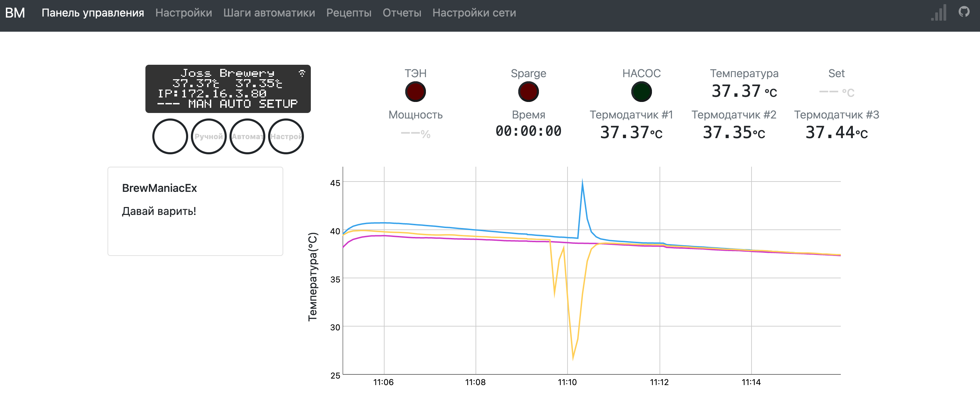Click the Давай варить! message
Screen dimensions: 980x403
click(159, 211)
